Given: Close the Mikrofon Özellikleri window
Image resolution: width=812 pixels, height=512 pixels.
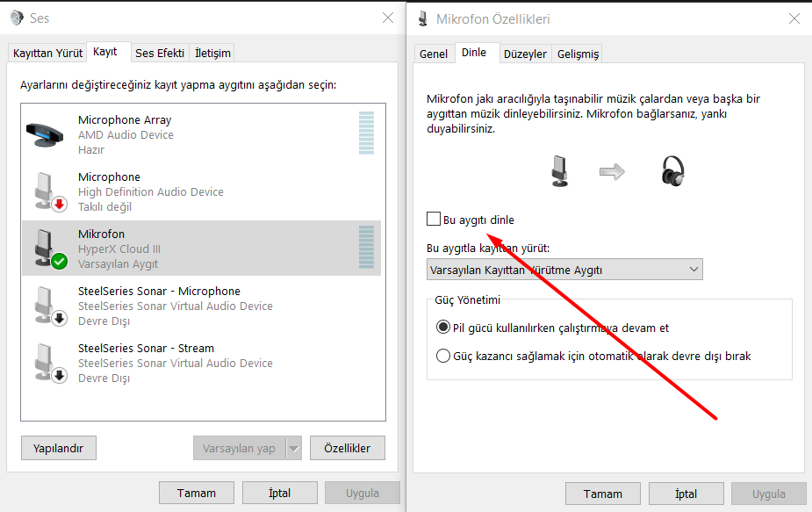Looking at the screenshot, I should tap(794, 18).
